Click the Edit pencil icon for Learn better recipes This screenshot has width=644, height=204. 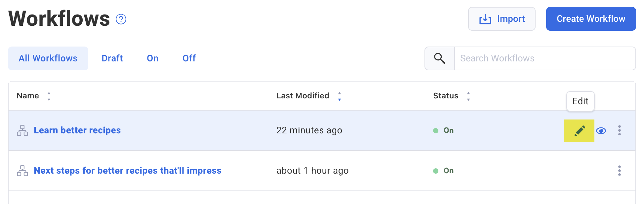(x=579, y=130)
